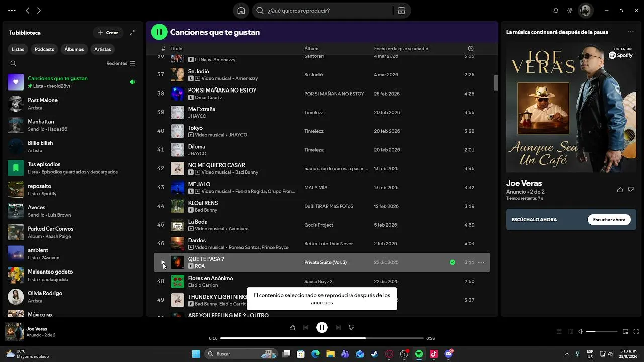Sort by the duration clock column
The width and height of the screenshot is (644, 362).
(471, 49)
